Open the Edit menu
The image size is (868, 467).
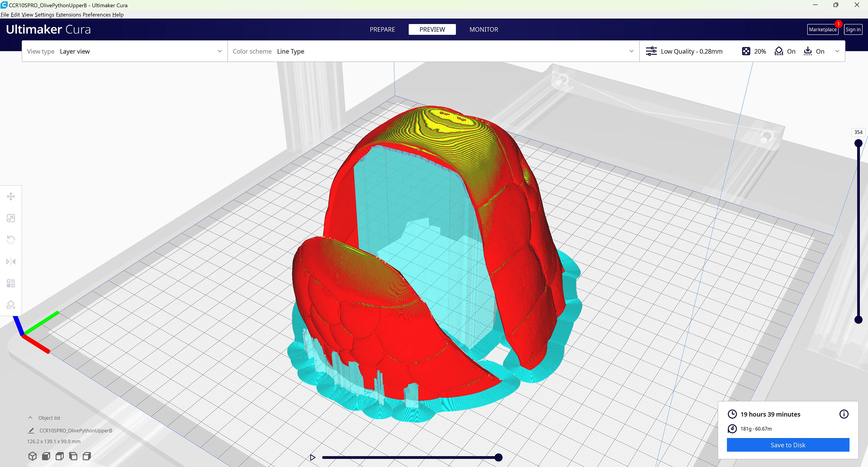pos(15,14)
